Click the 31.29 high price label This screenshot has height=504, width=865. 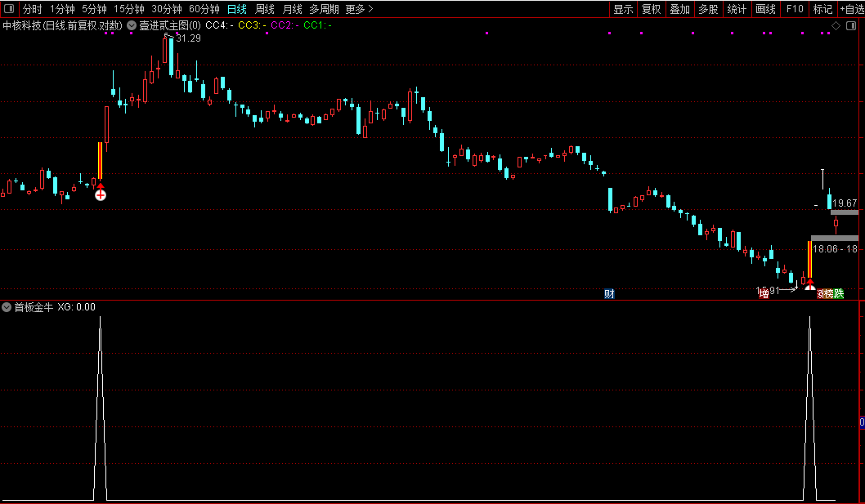click(188, 38)
